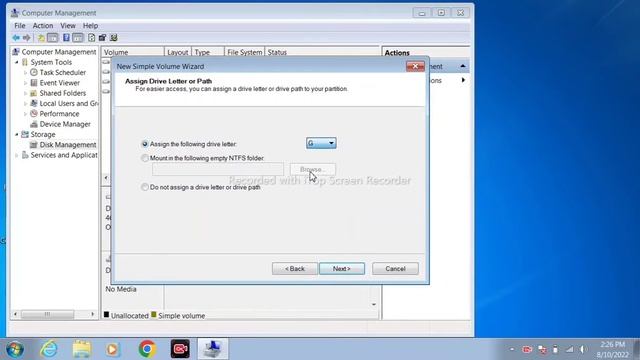Cancel the New Simple Volume Wizard
Screen dimensions: 640x360
[x=395, y=269]
